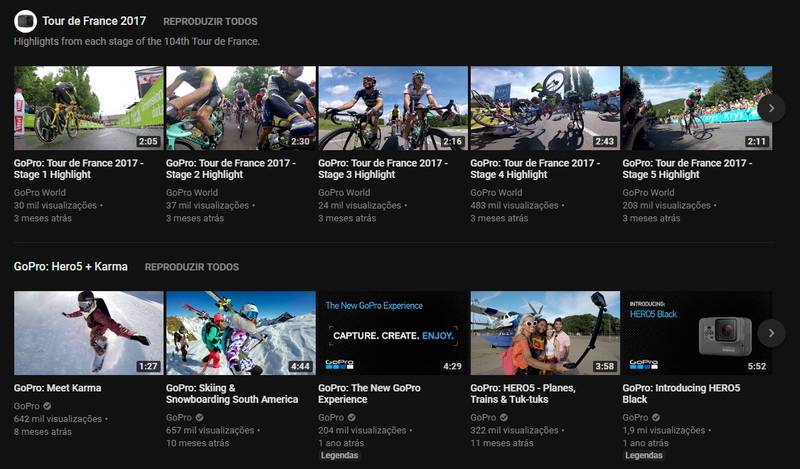This screenshot has width=800, height=469.
Task: Click title 'GoPro: The New GoPro Experience'
Action: click(369, 393)
